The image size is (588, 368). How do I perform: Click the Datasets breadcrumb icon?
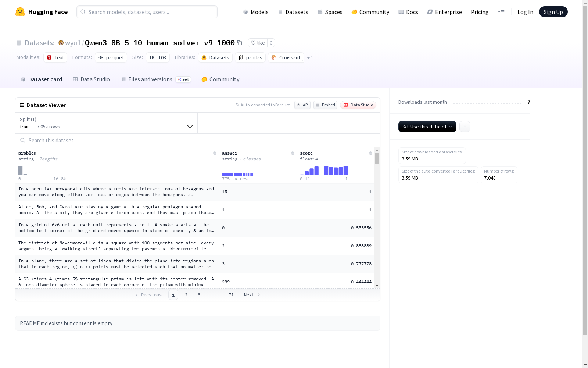tap(19, 43)
